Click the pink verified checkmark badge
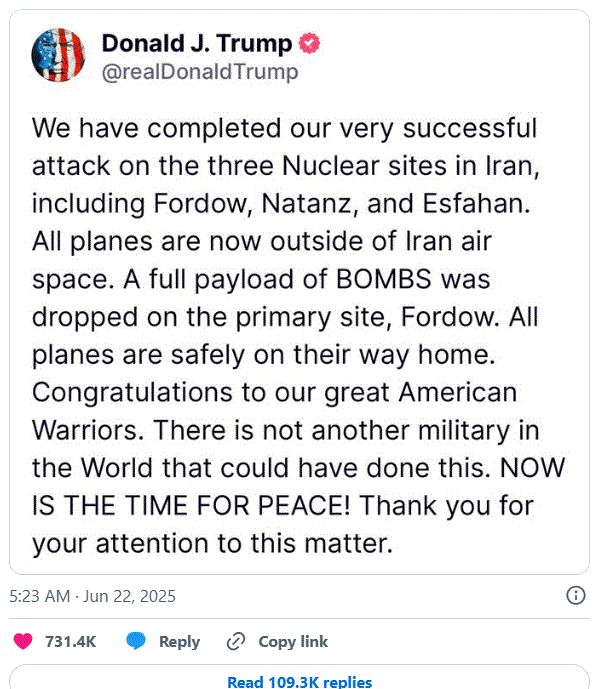600x689 pixels. click(x=309, y=43)
